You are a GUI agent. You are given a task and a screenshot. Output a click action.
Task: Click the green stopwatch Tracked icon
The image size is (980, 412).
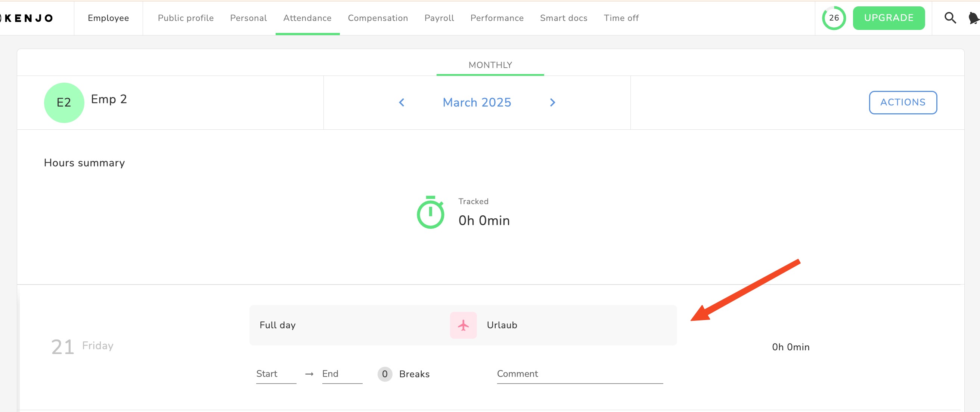(430, 212)
